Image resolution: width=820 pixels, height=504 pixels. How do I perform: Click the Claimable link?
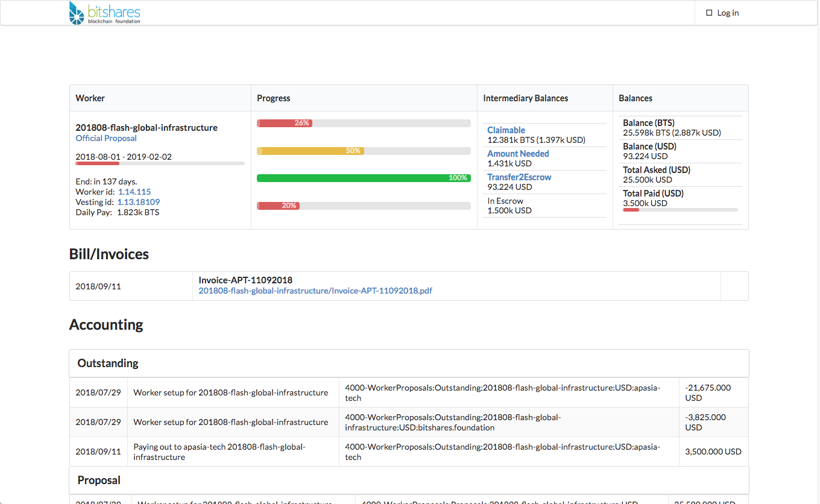point(506,130)
